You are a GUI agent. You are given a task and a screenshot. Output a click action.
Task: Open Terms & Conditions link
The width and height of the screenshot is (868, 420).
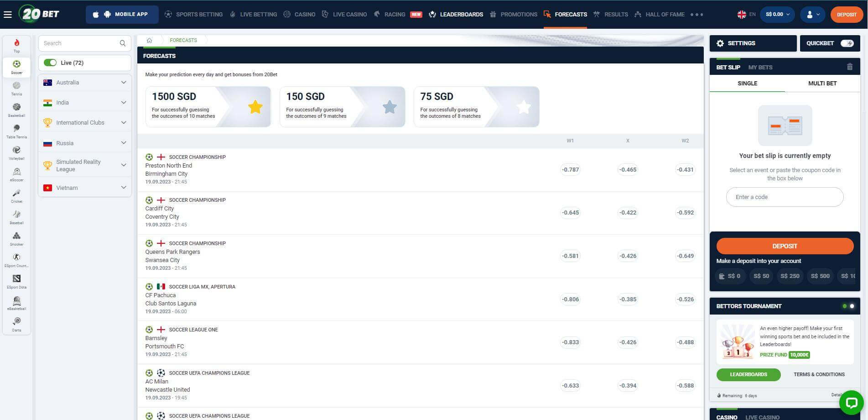[x=819, y=375]
